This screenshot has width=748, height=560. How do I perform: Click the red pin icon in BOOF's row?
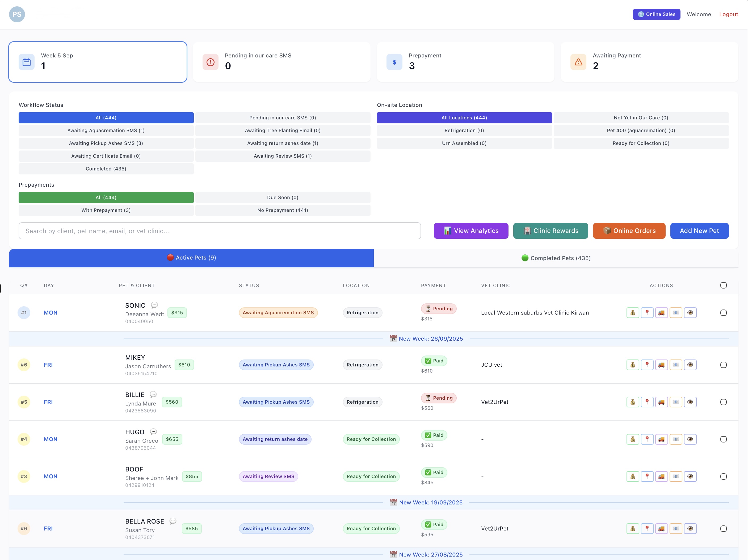coord(647,477)
